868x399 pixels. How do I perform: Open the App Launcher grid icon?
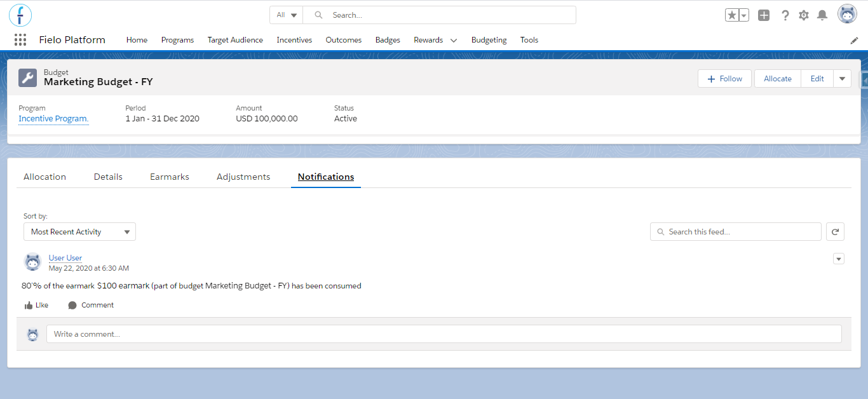[x=20, y=40]
